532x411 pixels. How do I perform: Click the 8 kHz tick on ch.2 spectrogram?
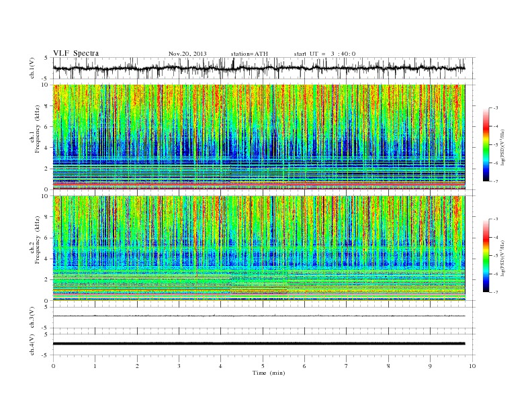(47, 217)
